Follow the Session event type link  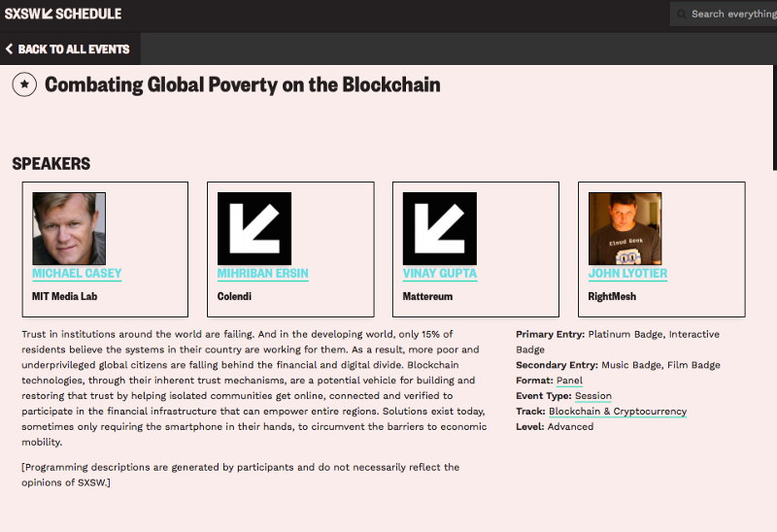pos(592,396)
